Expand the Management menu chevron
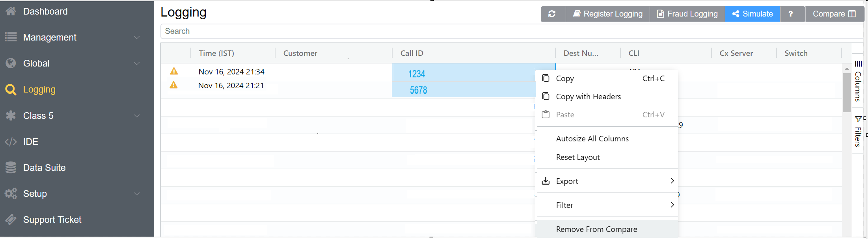The height and width of the screenshot is (239, 868). point(137,37)
